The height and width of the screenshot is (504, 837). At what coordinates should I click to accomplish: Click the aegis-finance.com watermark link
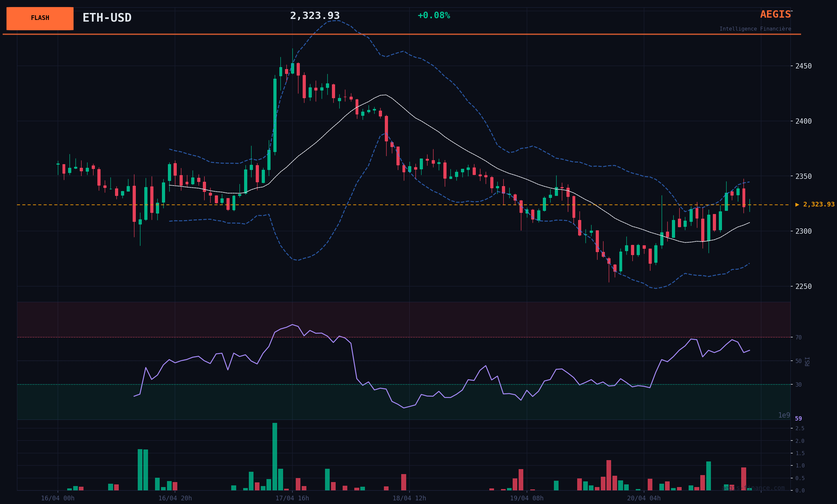753,488
